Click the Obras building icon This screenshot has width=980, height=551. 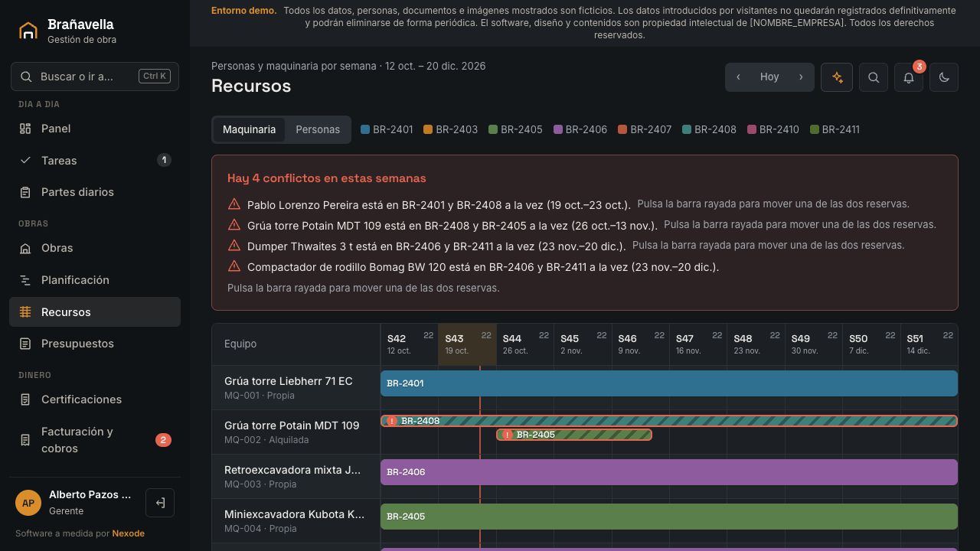pos(25,248)
